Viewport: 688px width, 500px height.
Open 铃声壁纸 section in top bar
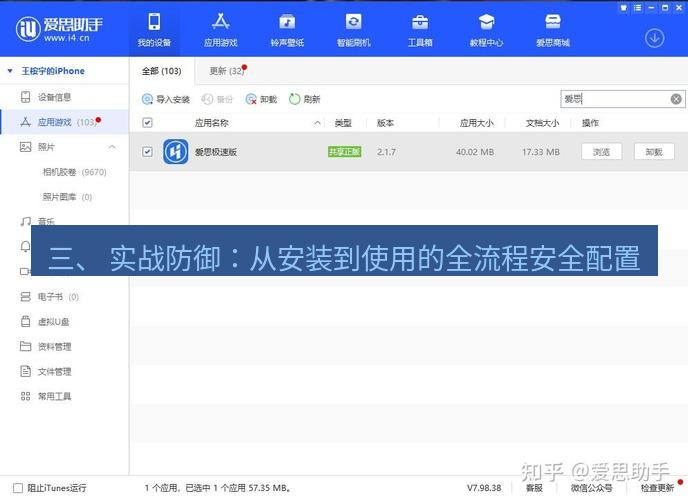tap(287, 30)
